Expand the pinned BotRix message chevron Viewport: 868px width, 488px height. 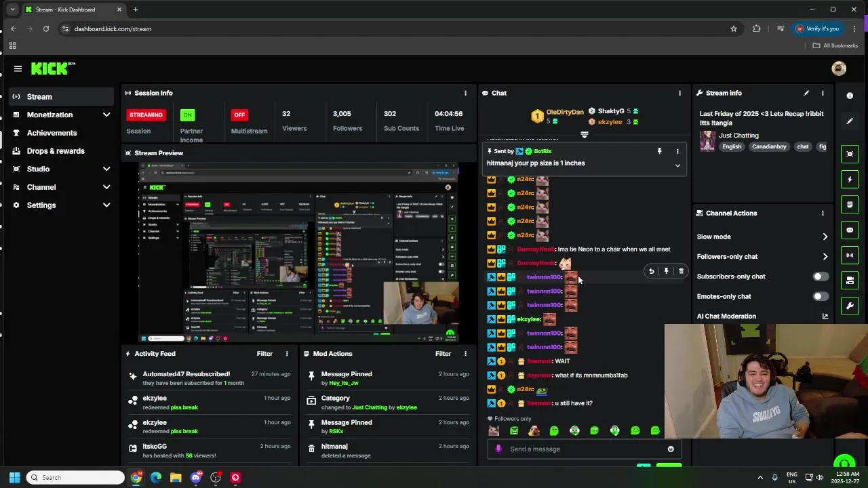677,166
